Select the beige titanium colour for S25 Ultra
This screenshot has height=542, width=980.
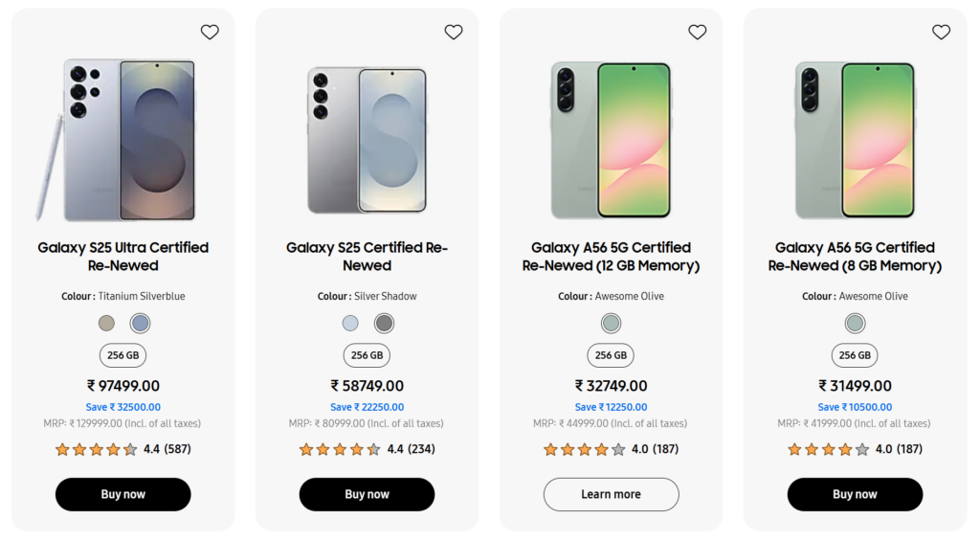pos(107,324)
